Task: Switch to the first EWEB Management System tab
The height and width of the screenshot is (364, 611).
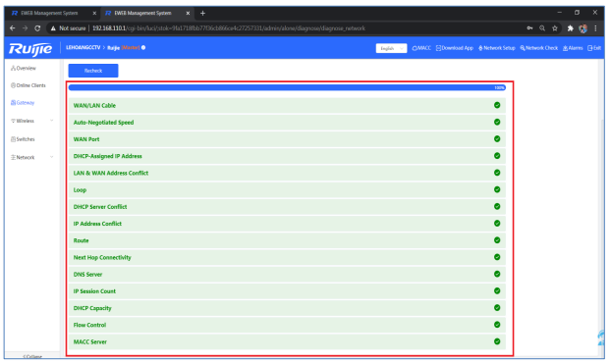Action: [49, 13]
